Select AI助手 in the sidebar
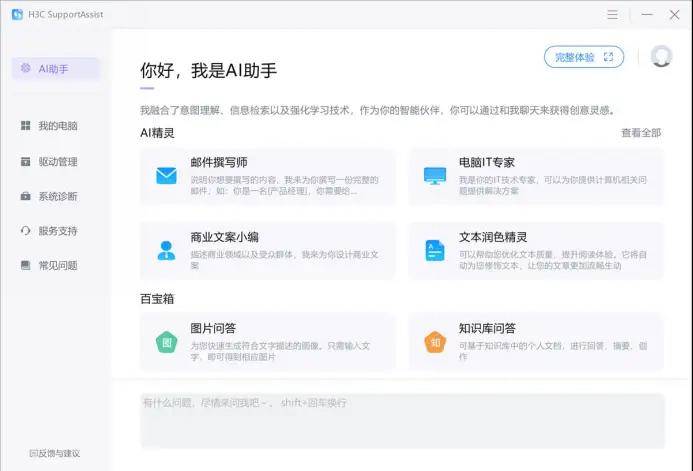Viewport: 693px width, 471px height. coord(55,69)
